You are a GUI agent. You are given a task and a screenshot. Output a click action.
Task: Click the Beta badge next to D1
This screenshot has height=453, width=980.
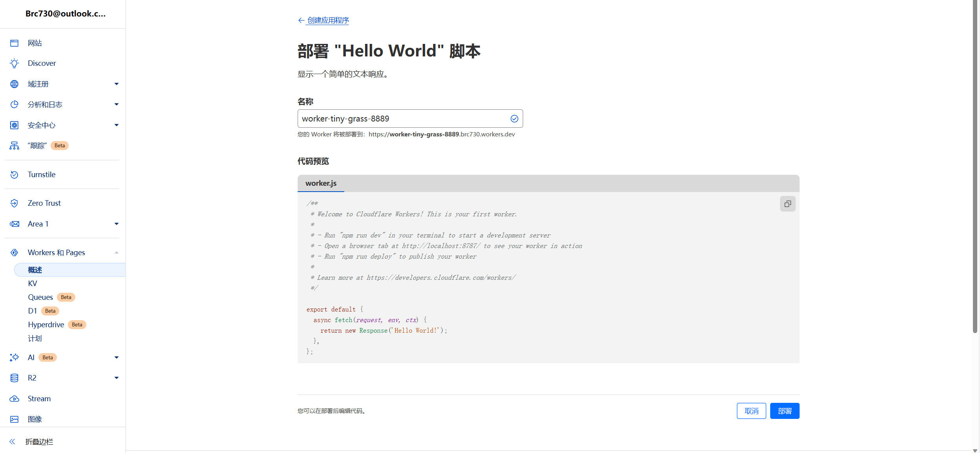(50, 311)
